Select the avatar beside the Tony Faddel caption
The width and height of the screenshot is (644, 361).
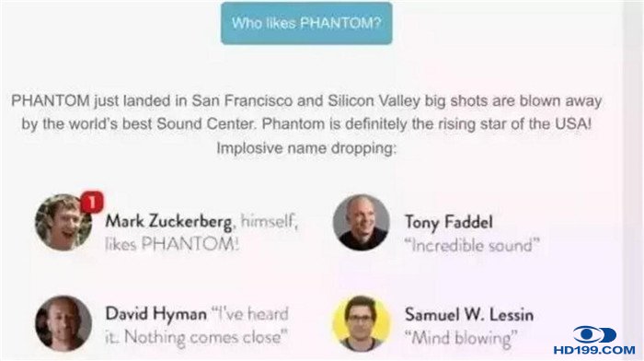pos(361,223)
